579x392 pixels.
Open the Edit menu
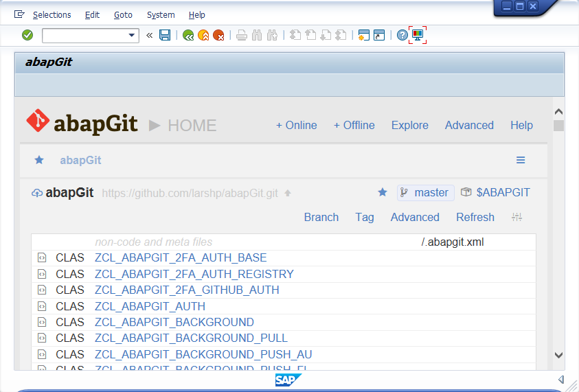[x=92, y=15]
